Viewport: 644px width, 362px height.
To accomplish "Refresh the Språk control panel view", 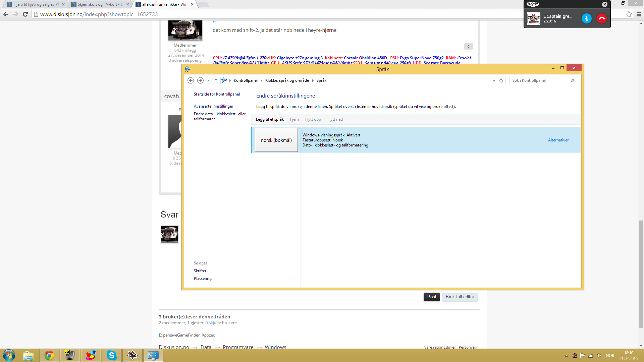I will (x=501, y=80).
